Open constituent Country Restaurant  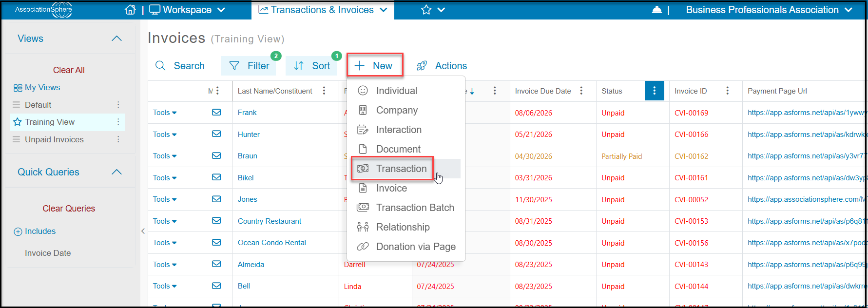270,221
